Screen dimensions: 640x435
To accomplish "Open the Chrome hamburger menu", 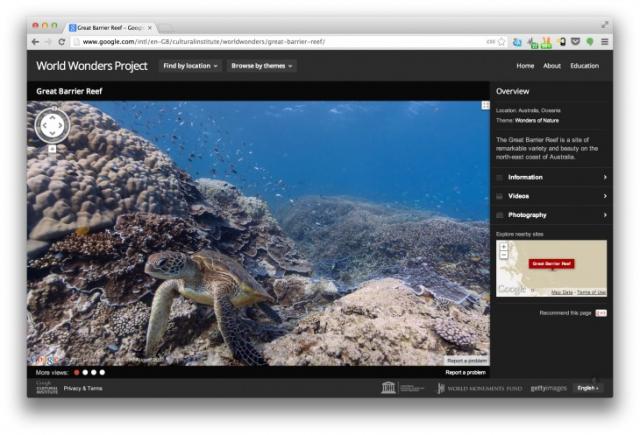I will tap(604, 42).
